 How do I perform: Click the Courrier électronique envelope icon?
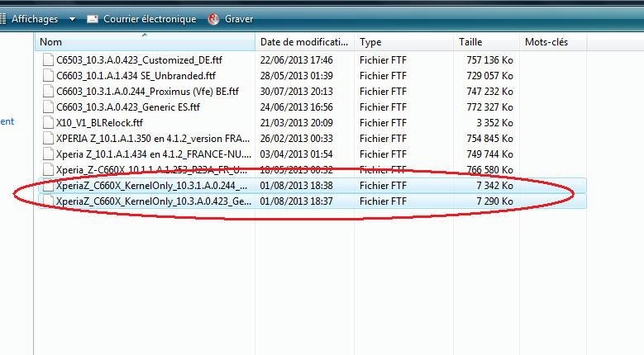pyautogui.click(x=93, y=19)
